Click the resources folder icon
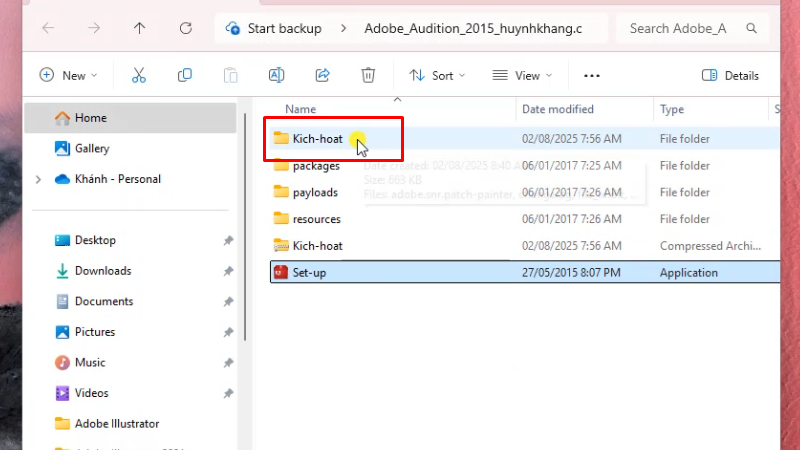Screen dimensions: 800x450 pyautogui.click(x=281, y=219)
